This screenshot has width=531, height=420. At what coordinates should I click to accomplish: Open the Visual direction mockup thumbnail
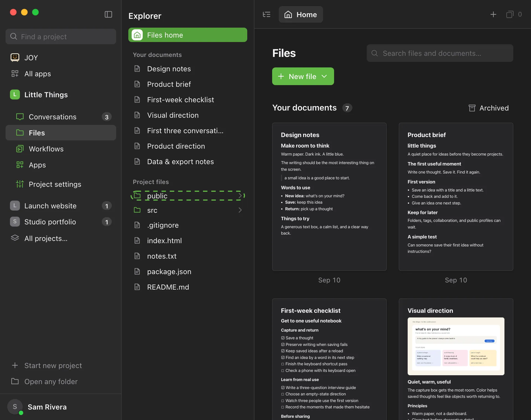point(456,346)
